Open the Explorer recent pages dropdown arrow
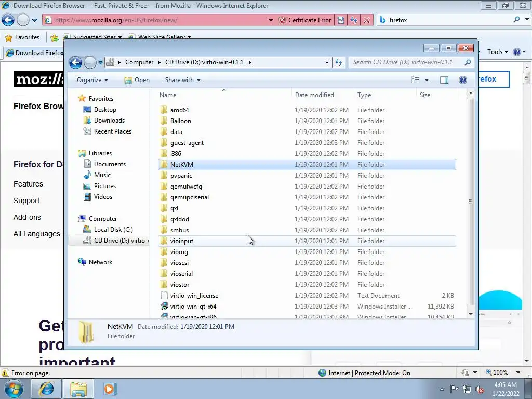 (100, 63)
